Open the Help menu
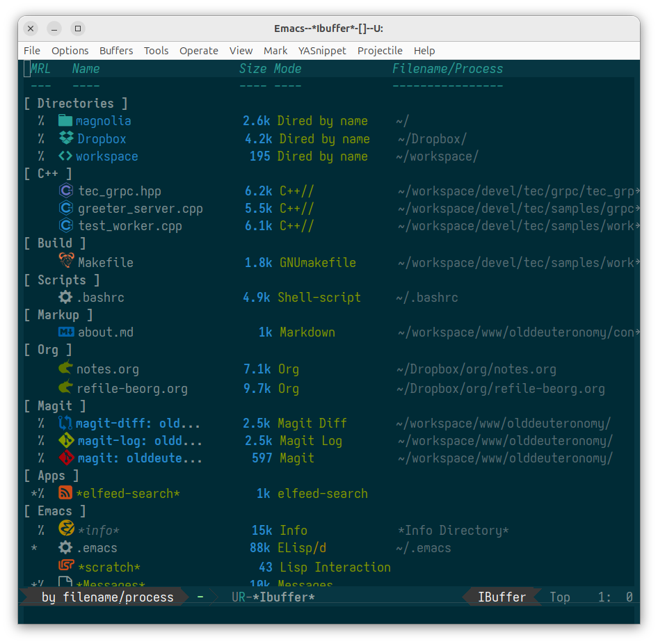This screenshot has height=644, width=658. coord(424,51)
